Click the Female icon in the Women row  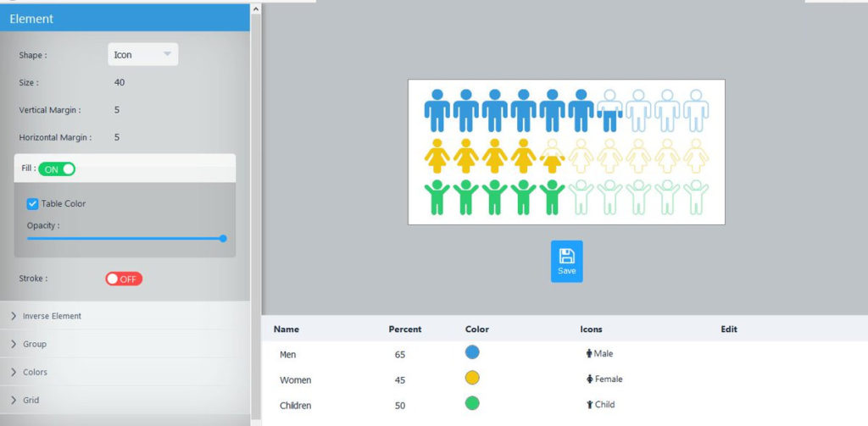[x=590, y=379]
